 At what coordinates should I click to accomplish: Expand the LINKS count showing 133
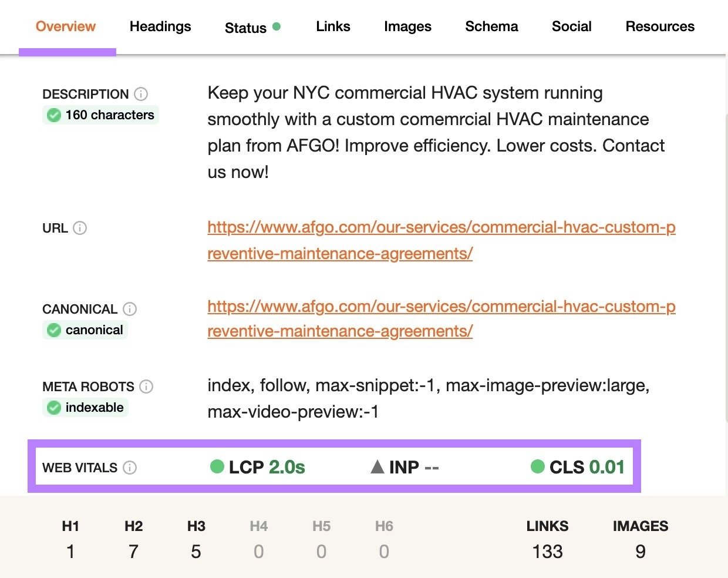click(x=547, y=552)
